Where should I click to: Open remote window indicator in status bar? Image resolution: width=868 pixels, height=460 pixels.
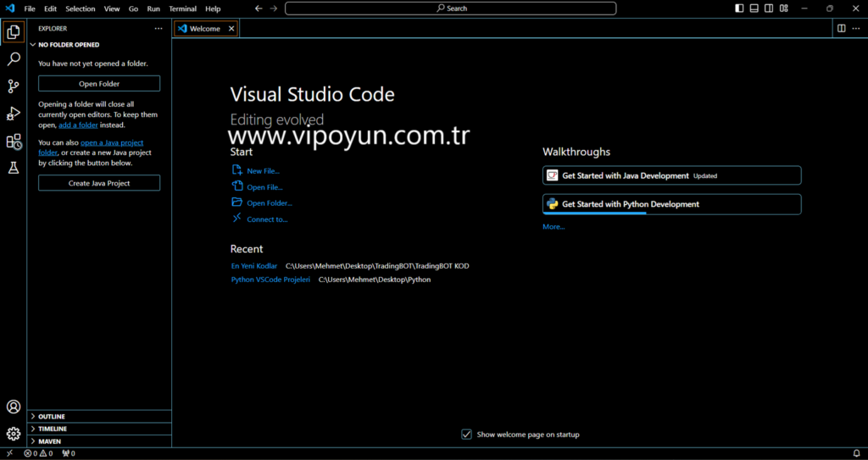coord(9,453)
